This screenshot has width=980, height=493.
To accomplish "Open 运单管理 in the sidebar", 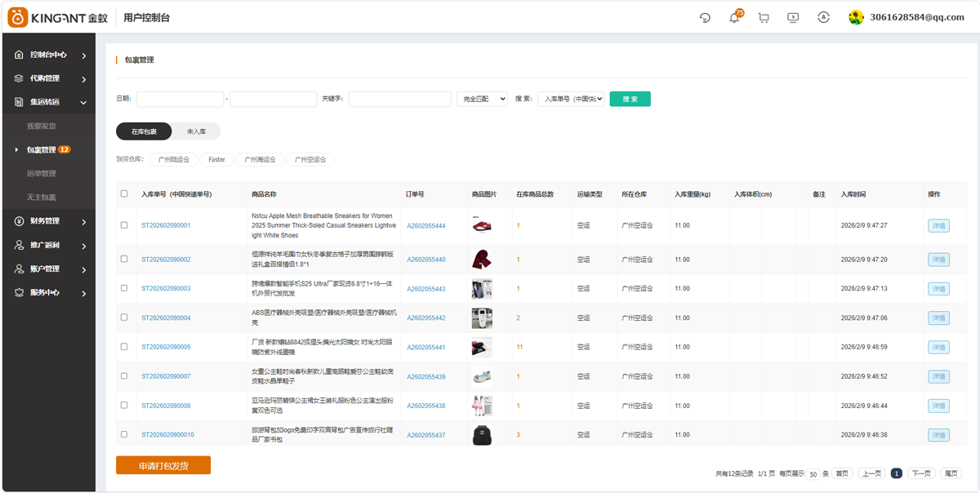I will pos(42,174).
